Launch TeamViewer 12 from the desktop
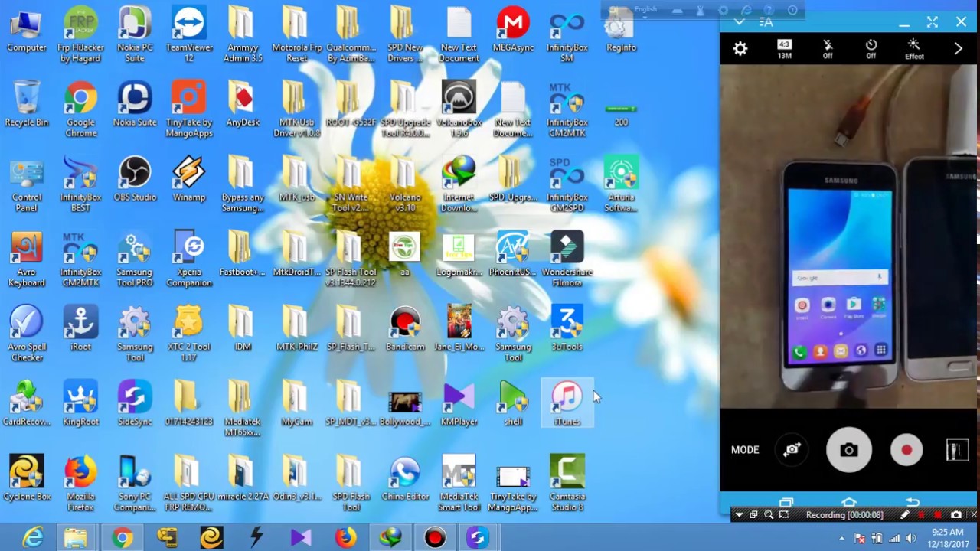Viewport: 980px width, 551px height. (189, 34)
